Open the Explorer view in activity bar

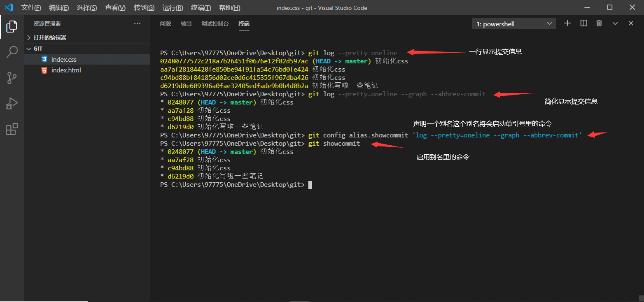[12, 27]
